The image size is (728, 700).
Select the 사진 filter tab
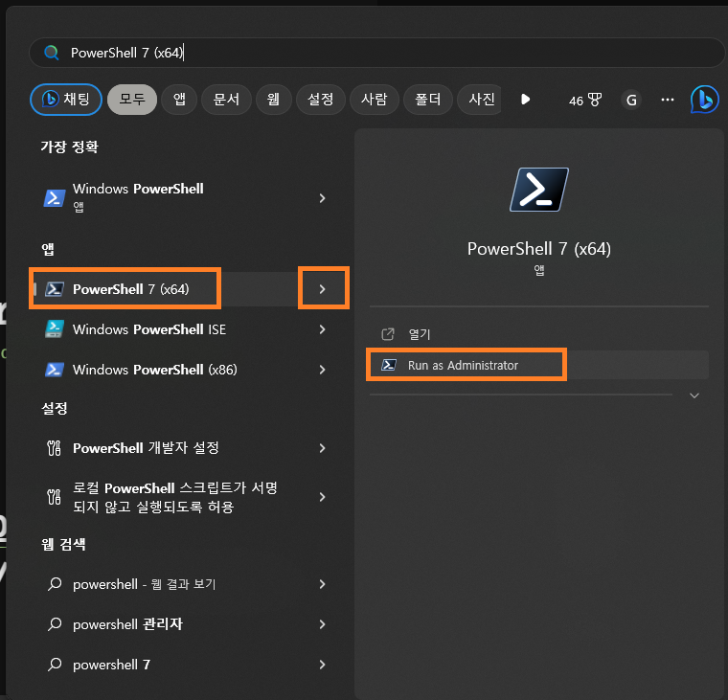(480, 100)
